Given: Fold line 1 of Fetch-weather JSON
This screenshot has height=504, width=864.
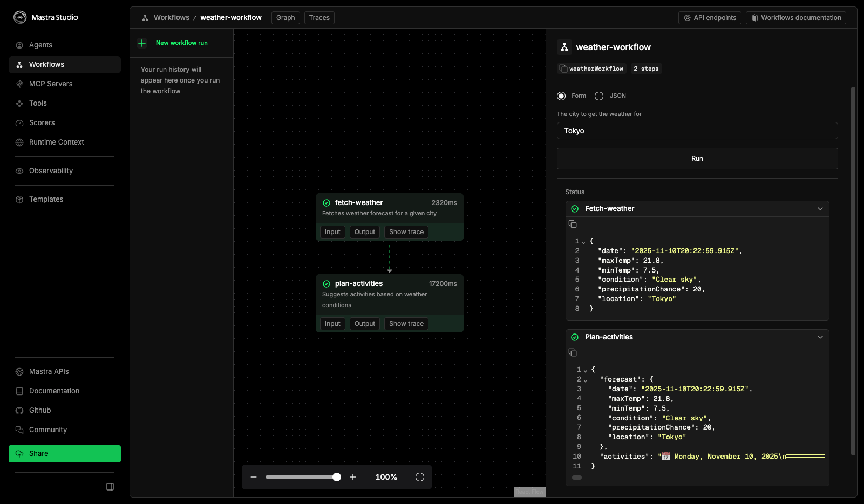Looking at the screenshot, I should [583, 242].
